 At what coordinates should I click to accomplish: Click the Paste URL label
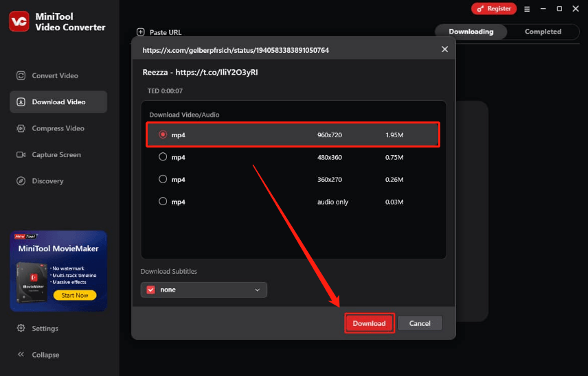(166, 32)
